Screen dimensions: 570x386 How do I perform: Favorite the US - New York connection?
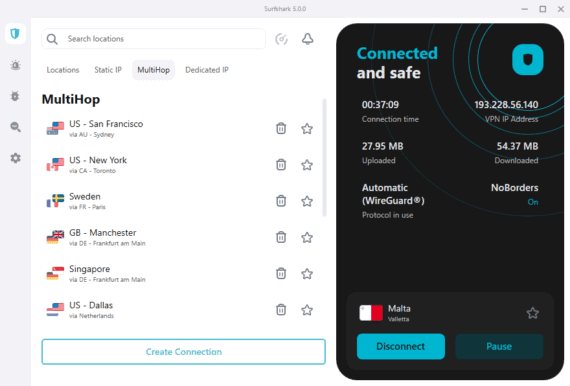(x=307, y=165)
